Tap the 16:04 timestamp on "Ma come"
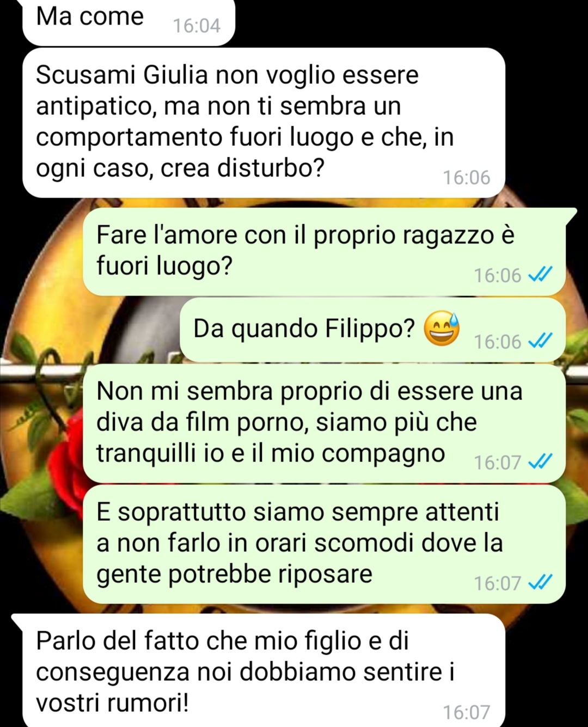Image resolution: width=588 pixels, height=727 pixels. 197,26
